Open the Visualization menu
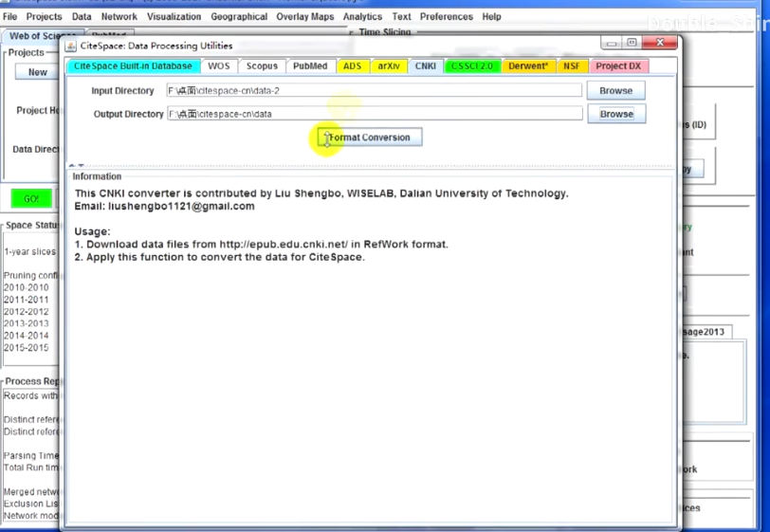Screen dimensions: 770x532 point(174,17)
